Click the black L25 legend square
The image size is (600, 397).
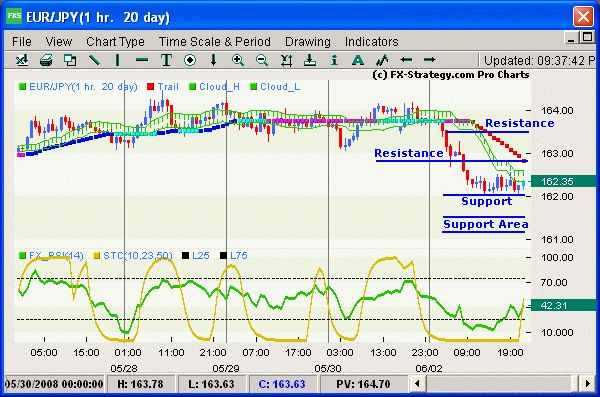(185, 255)
